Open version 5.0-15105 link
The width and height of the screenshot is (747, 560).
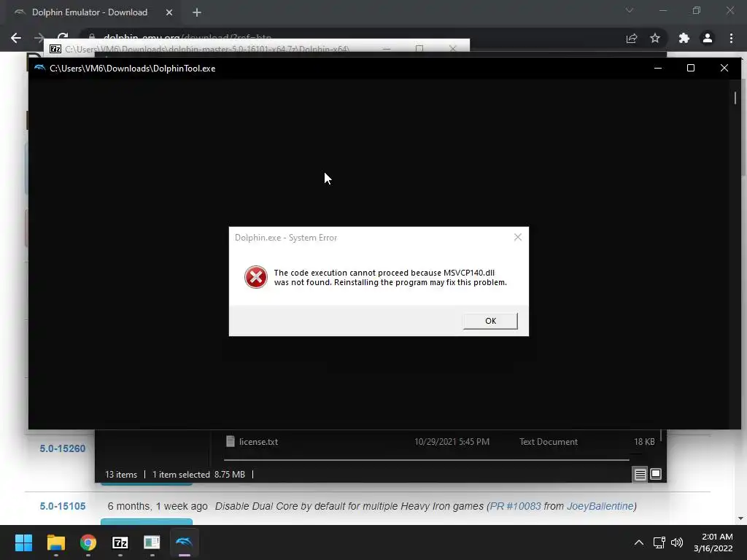point(63,506)
